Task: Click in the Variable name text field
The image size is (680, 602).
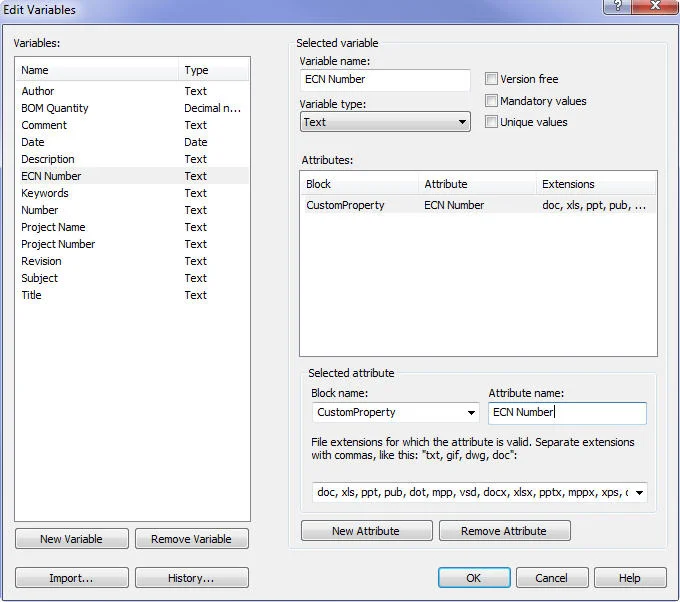Action: point(385,80)
